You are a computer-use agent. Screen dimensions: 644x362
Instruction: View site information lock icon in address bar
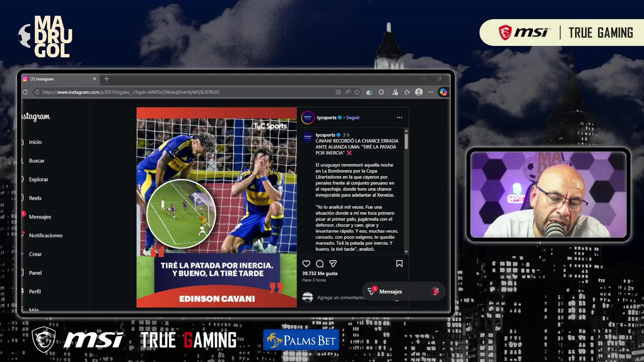(x=37, y=92)
